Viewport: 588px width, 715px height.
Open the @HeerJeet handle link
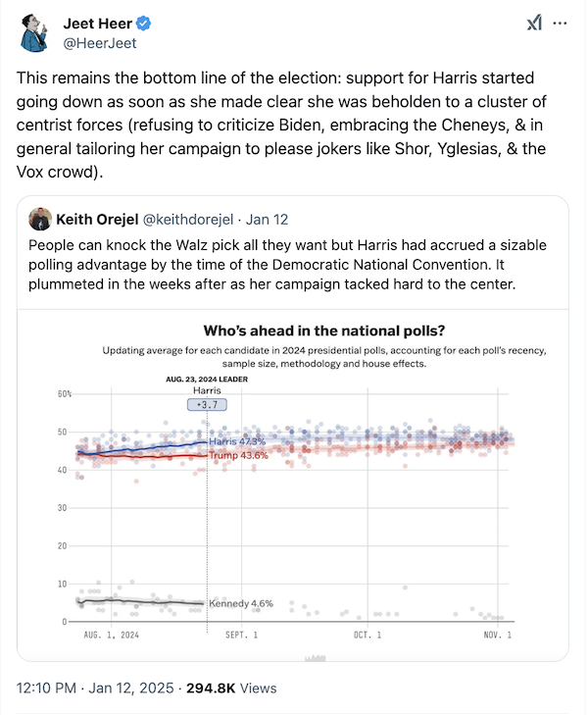click(x=101, y=44)
